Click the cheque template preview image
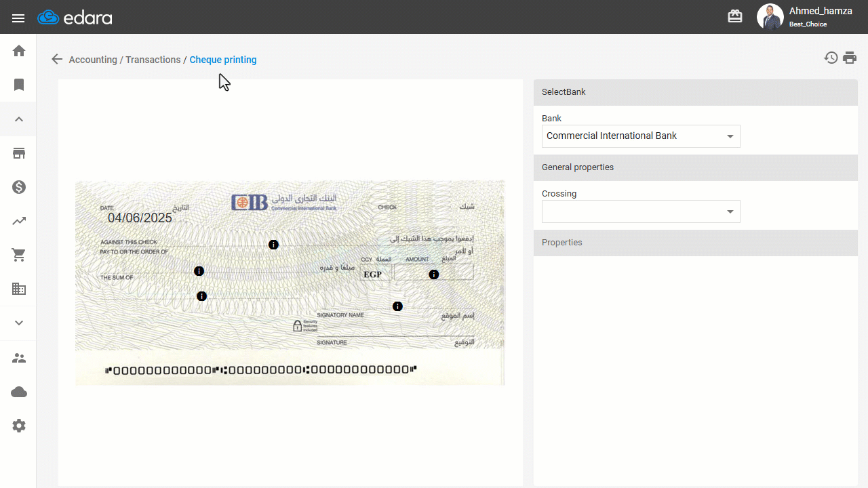 [x=290, y=283]
